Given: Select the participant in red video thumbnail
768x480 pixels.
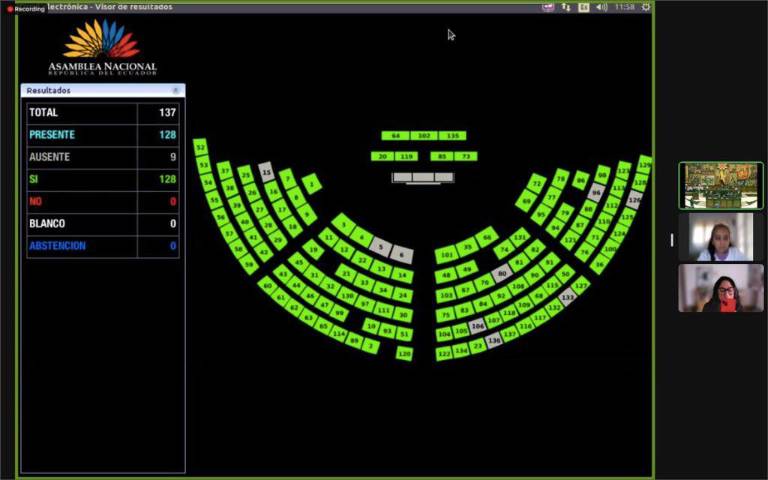Looking at the screenshot, I should click(720, 288).
